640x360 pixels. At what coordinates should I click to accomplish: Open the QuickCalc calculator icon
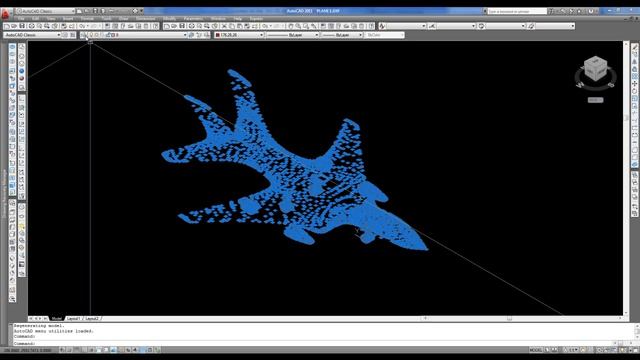(362, 26)
